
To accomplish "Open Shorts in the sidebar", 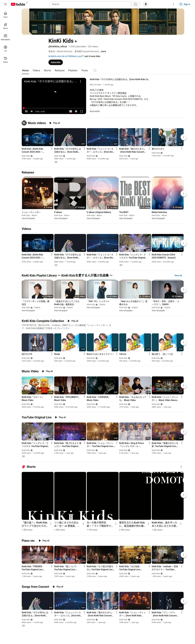I will (x=5, y=26).
